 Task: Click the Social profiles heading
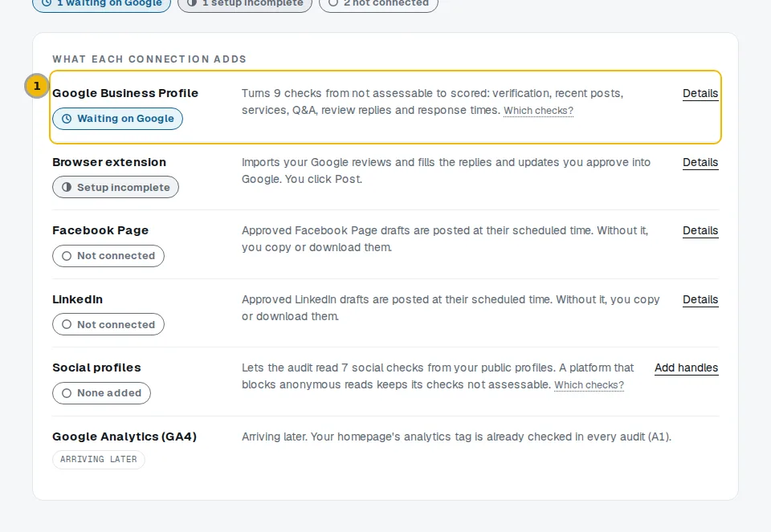click(96, 368)
